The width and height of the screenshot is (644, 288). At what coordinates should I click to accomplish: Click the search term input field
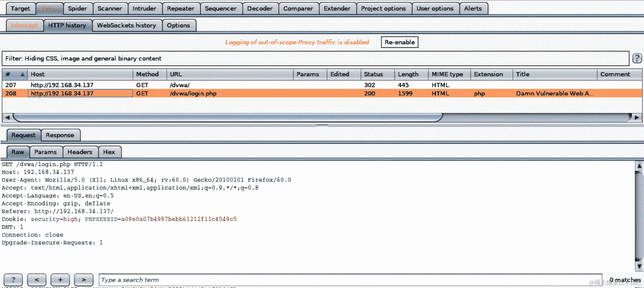point(350,280)
